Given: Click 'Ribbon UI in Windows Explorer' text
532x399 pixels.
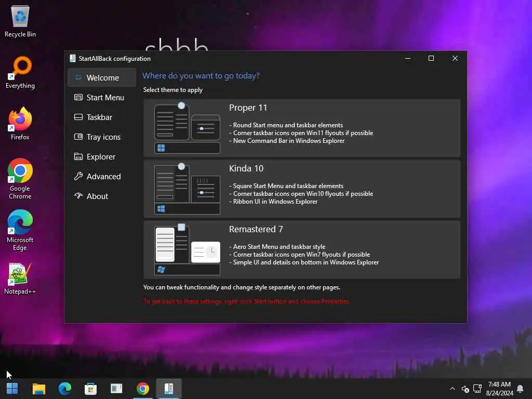Looking at the screenshot, I should pyautogui.click(x=275, y=202).
